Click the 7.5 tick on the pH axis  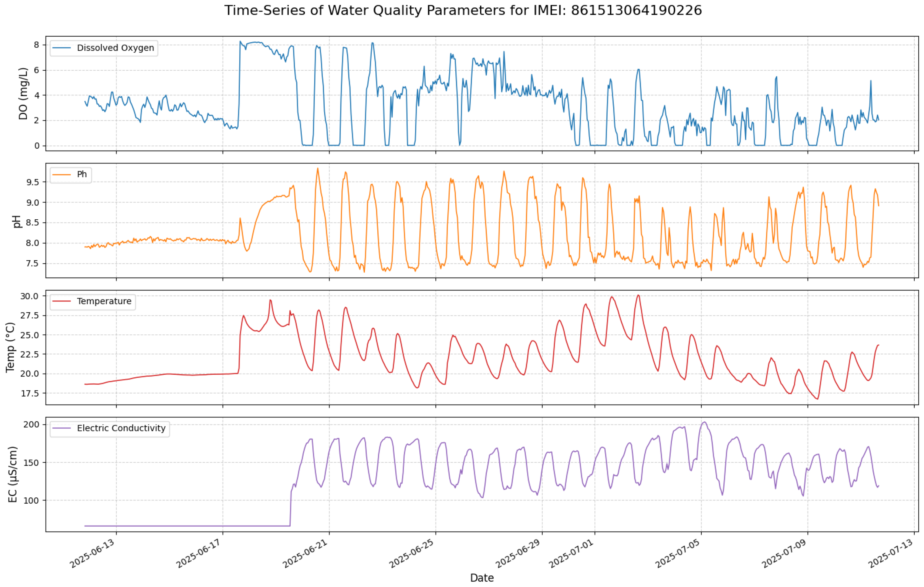click(x=32, y=263)
